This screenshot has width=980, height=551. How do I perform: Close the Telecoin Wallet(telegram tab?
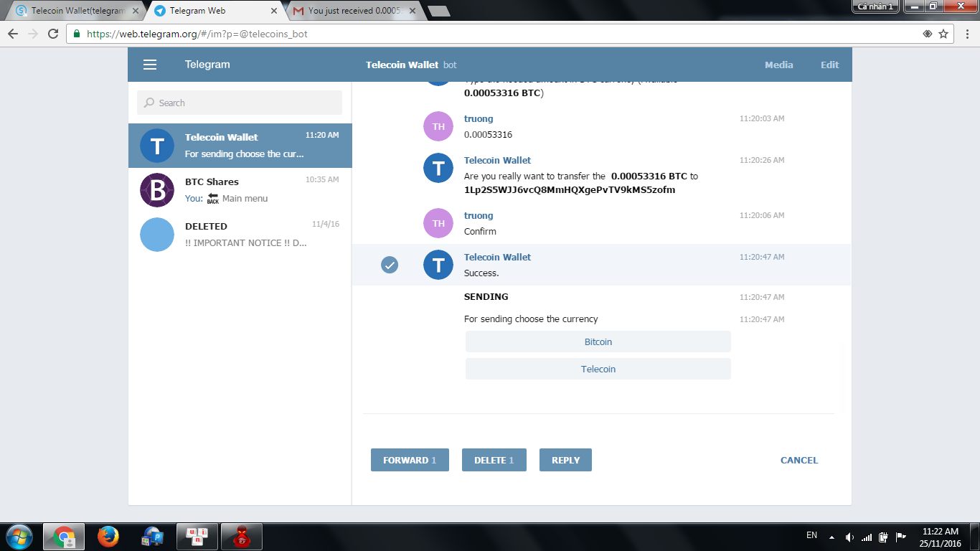pyautogui.click(x=136, y=11)
